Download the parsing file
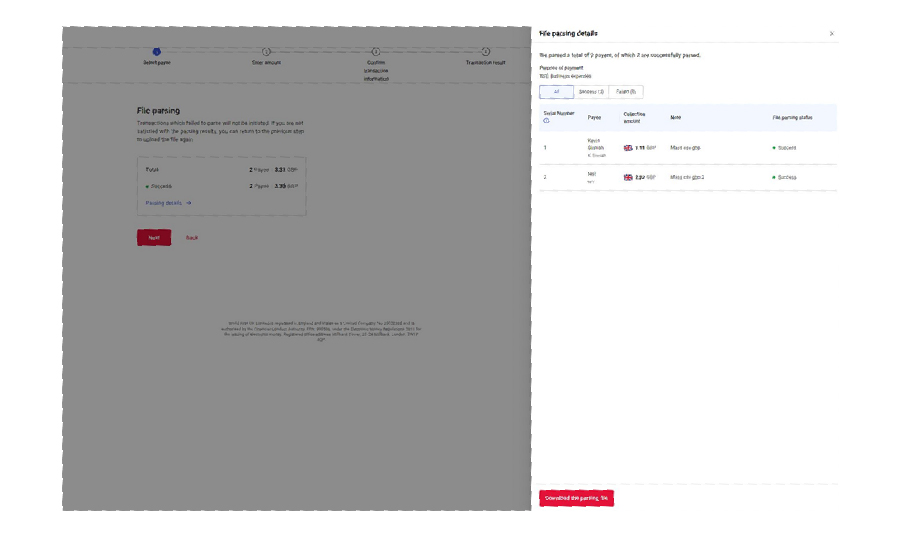 click(576, 497)
